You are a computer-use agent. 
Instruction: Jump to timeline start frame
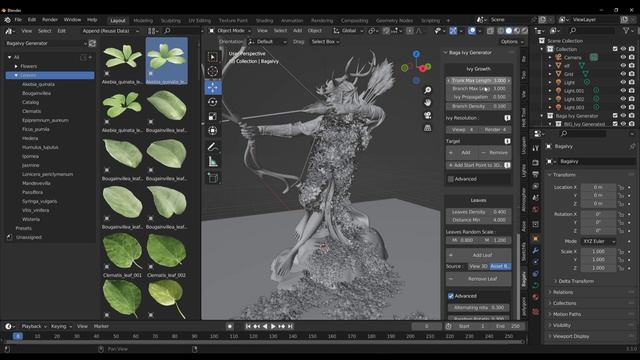(x=248, y=326)
